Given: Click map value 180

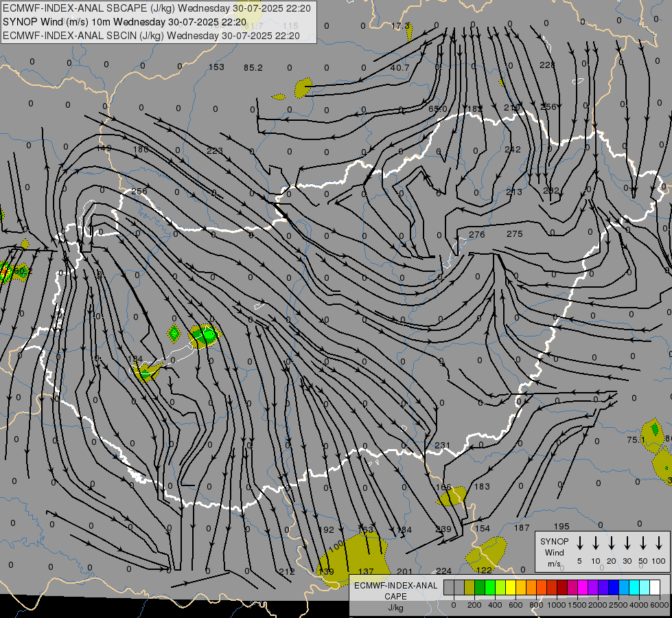Looking at the screenshot, I should pos(141,149).
